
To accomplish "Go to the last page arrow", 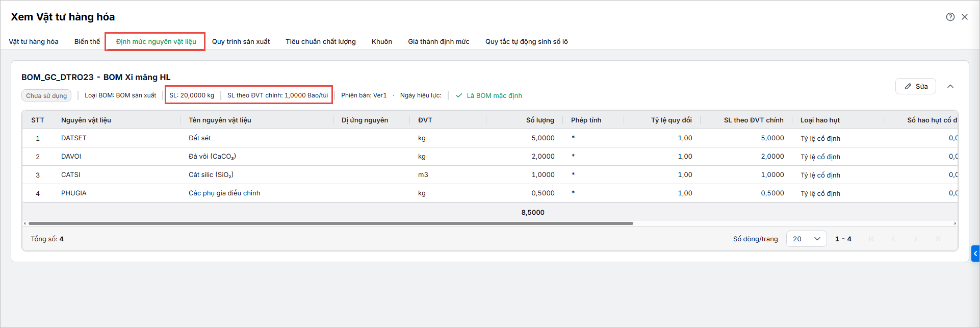I will 938,239.
